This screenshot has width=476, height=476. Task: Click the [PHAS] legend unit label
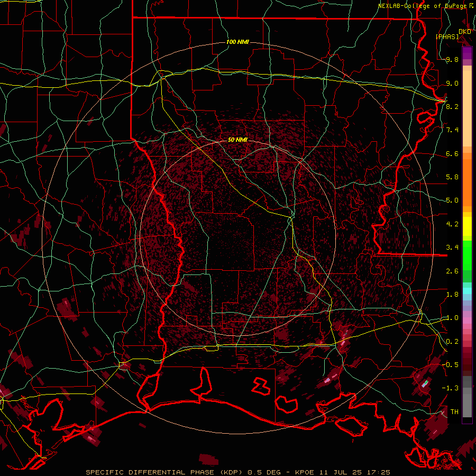coord(447,36)
